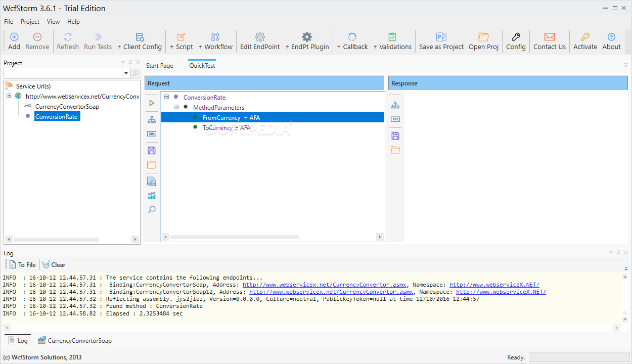The image size is (632, 364).
Task: Toggle the Log panel pin icon
Action: 618,253
